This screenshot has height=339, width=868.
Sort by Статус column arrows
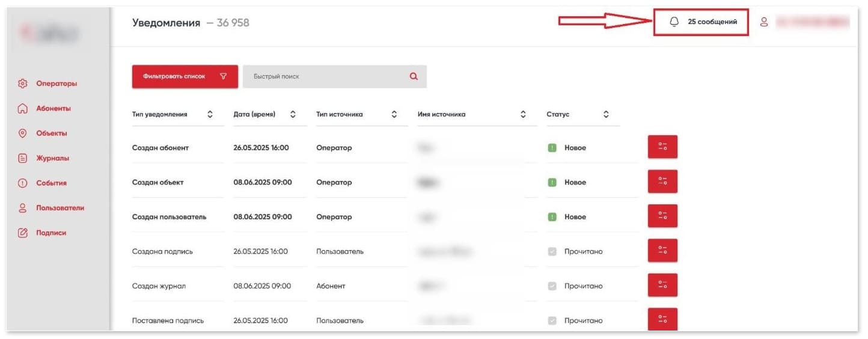[x=606, y=114]
